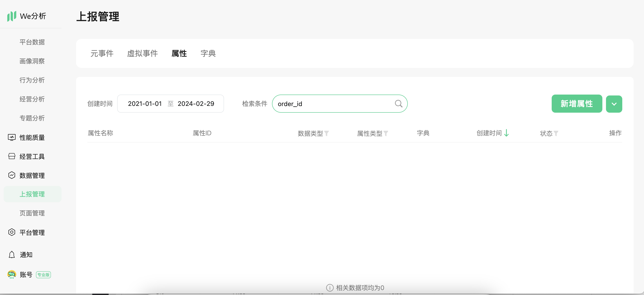This screenshot has height=295, width=644.
Task: Open 页面管理 in the sidebar
Action: coord(32,213)
